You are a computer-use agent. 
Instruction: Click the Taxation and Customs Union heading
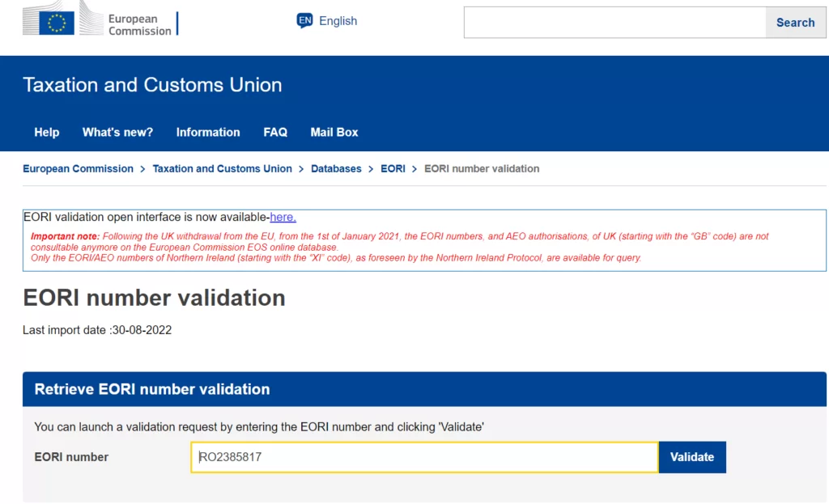tap(152, 85)
